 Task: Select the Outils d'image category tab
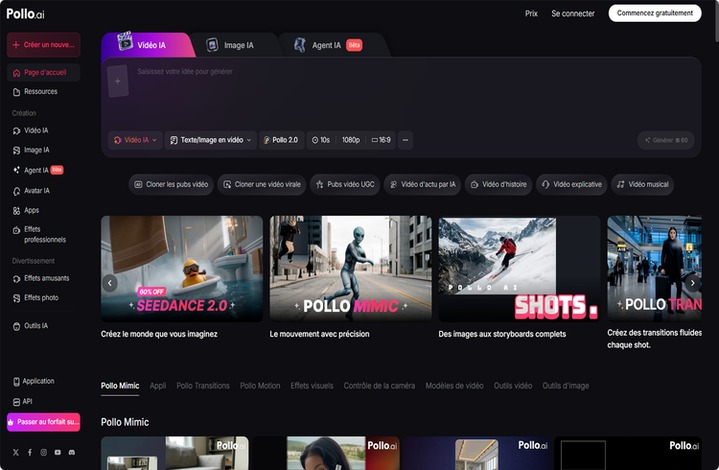coord(565,386)
